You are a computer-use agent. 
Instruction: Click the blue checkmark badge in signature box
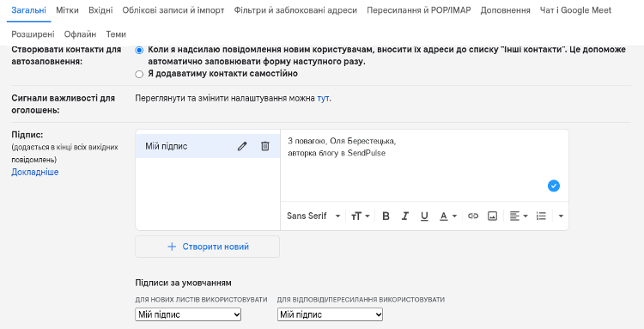point(554,186)
